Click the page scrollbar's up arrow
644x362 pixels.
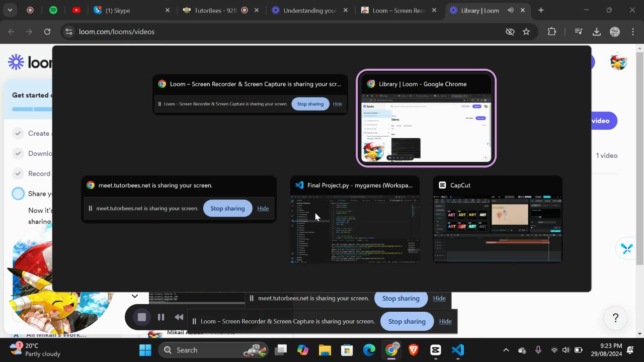click(x=639, y=49)
